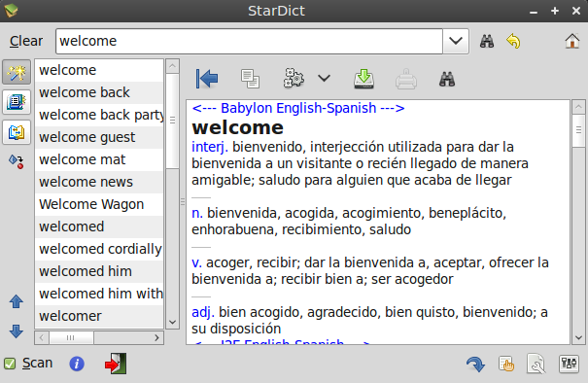Click the blue info about icon
Image resolution: width=588 pixels, height=383 pixels.
point(77,364)
